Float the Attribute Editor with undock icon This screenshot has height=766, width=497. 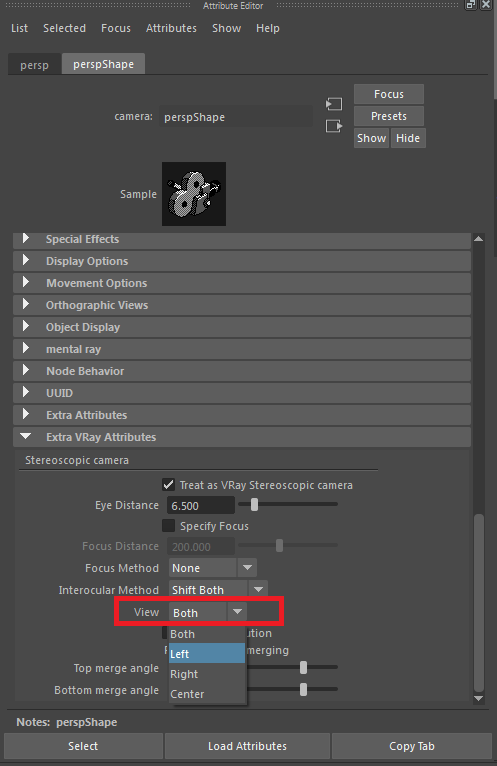pos(471,5)
